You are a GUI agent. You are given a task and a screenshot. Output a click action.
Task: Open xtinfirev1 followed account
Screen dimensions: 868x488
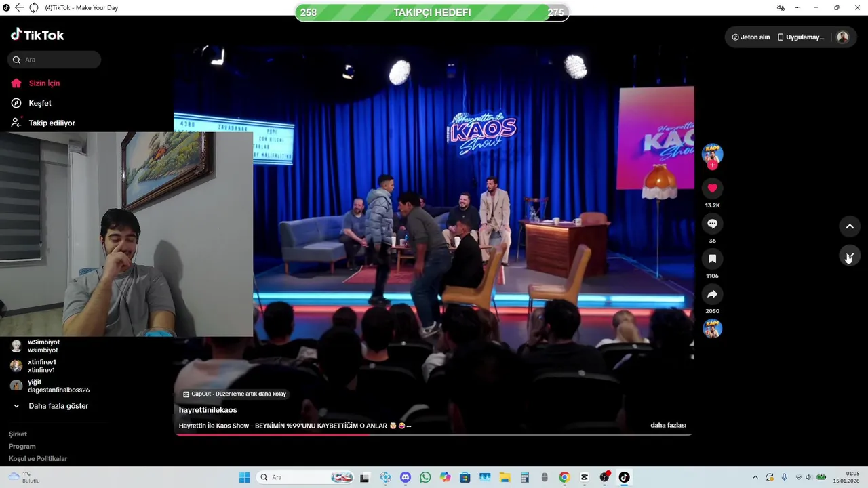(41, 366)
